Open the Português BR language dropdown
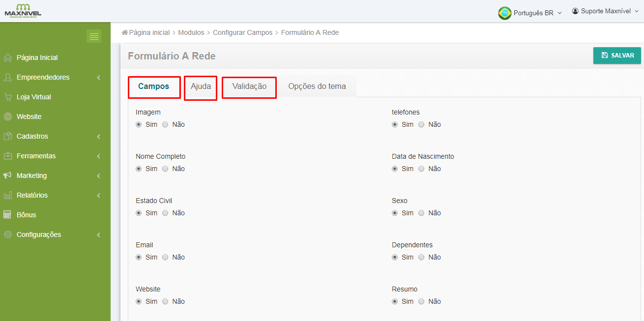Image resolution: width=644 pixels, height=321 pixels. pos(530,13)
